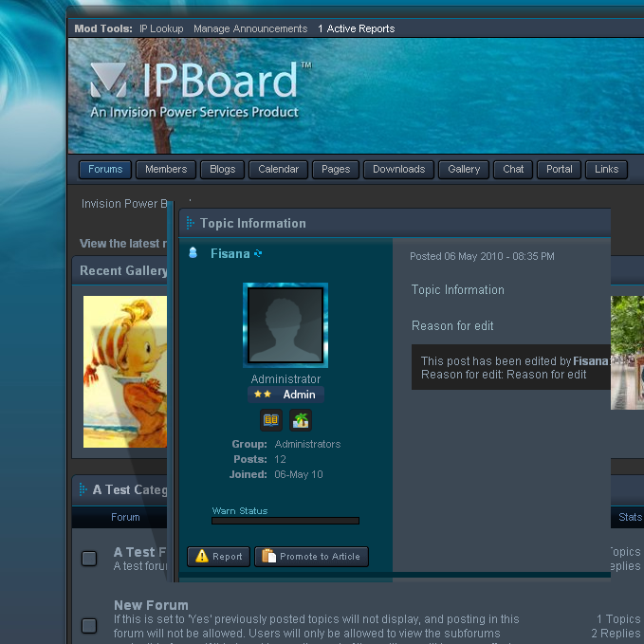Click View the latest link

tap(123, 244)
